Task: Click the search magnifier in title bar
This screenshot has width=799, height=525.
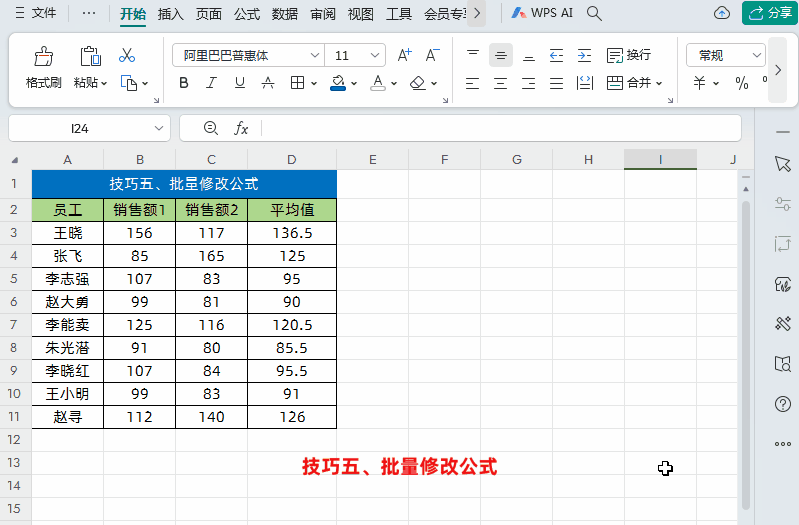Action: coord(594,13)
